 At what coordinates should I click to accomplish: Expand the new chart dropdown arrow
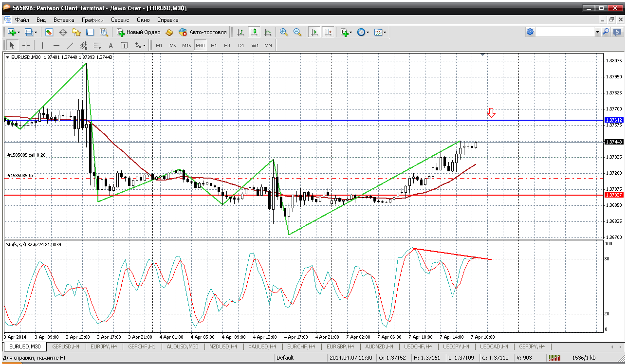point(19,32)
